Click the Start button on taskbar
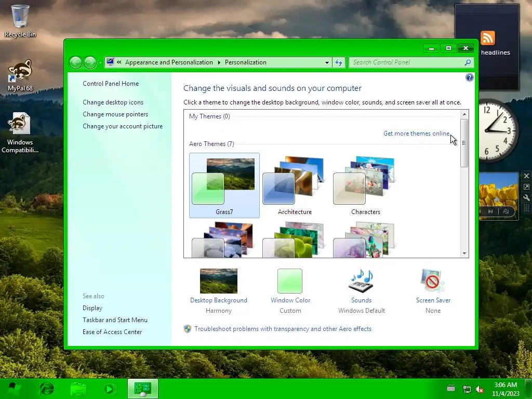The image size is (532, 399). [x=13, y=389]
